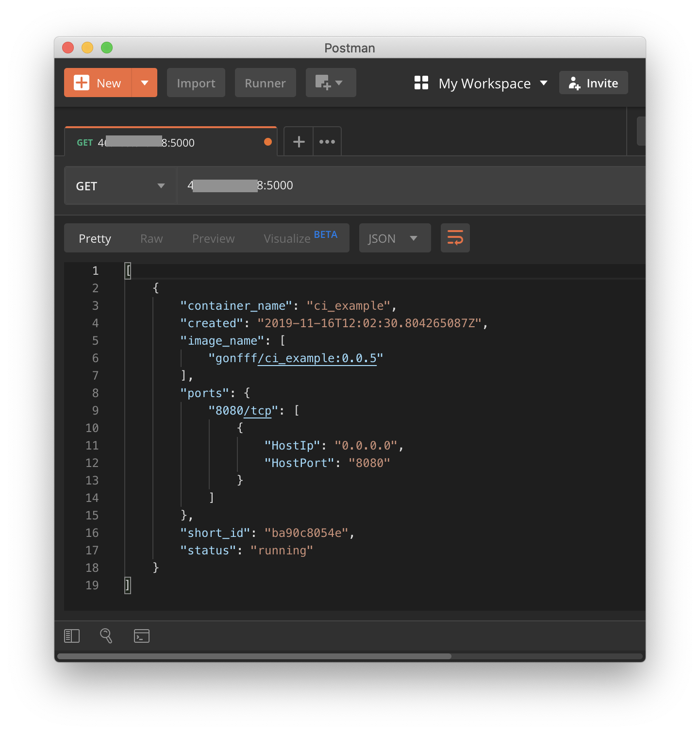This screenshot has width=700, height=734.
Task: Click the unsaved changes orange dot on the tab
Action: click(267, 142)
